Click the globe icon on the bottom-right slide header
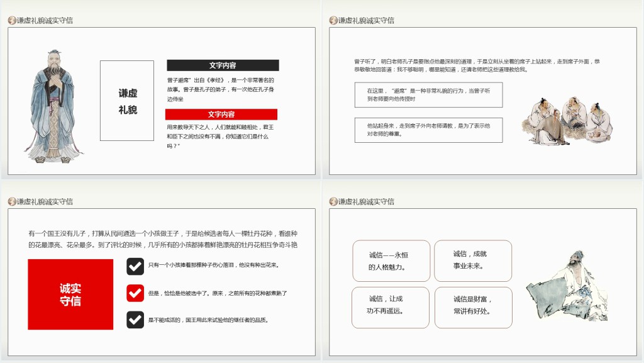Image resolution: width=644 pixels, height=363 pixels. point(333,201)
